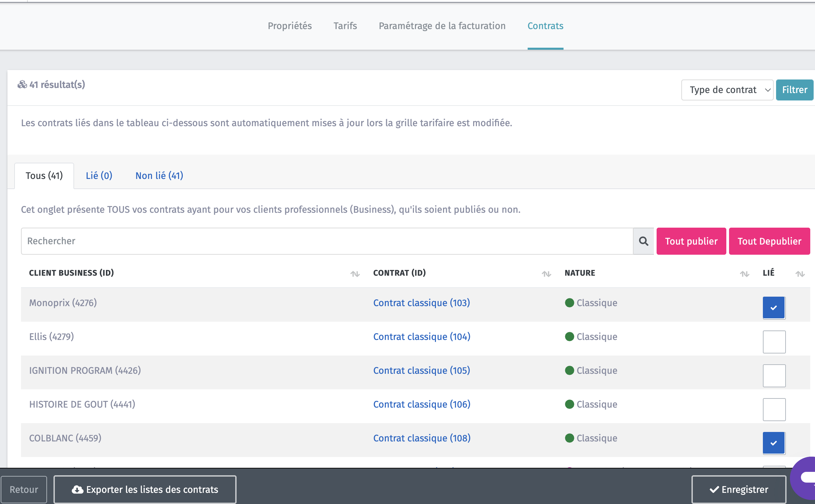Check the Lié checkbox for IGNITION PROGRAM (4426)

(x=774, y=375)
